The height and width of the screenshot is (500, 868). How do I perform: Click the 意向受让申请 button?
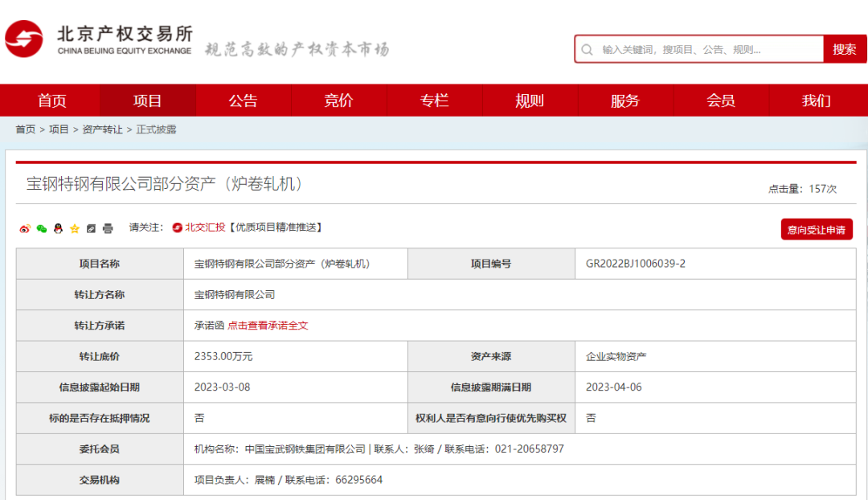point(817,230)
